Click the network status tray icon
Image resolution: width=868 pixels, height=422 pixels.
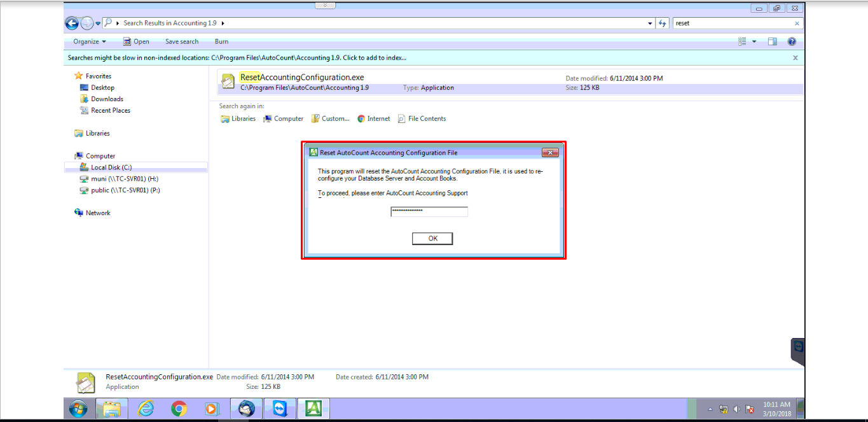(x=724, y=409)
